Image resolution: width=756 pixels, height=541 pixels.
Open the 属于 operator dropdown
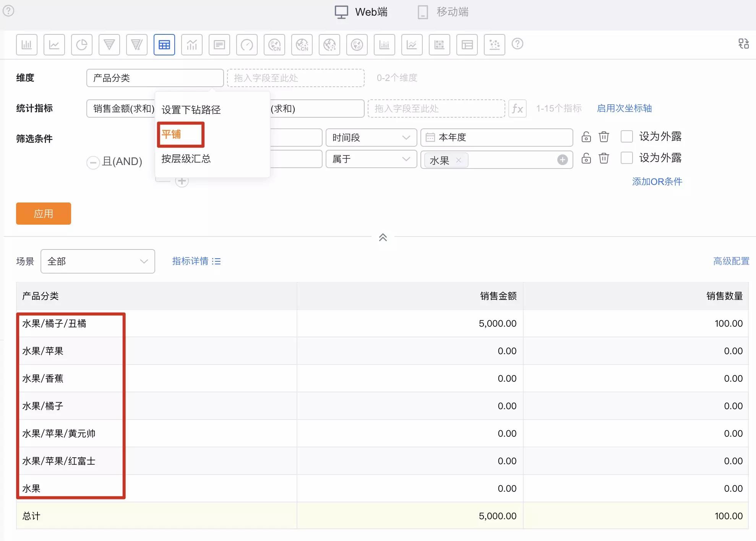point(371,159)
